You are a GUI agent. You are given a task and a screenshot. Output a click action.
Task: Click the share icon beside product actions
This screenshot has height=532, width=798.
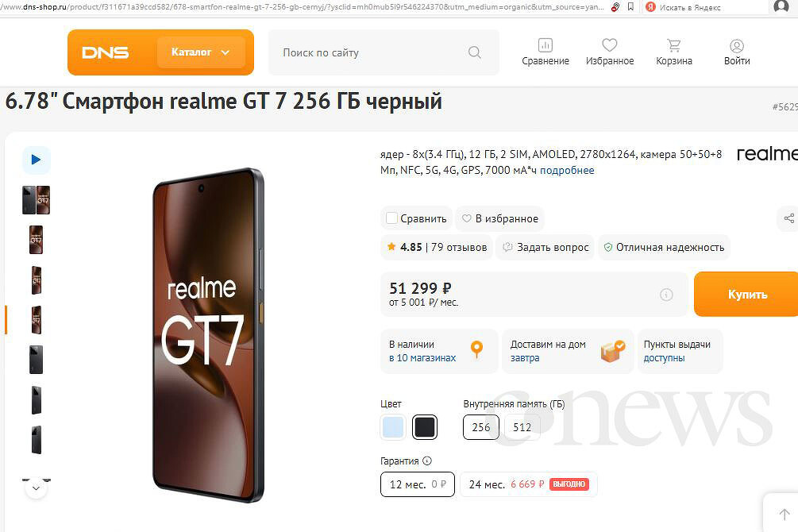(x=788, y=218)
